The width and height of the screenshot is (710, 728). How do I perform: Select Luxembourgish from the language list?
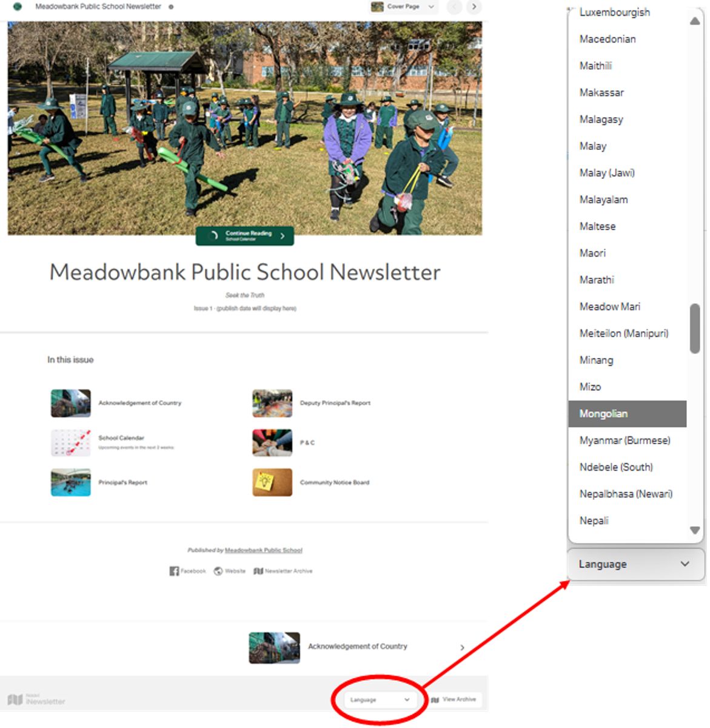pyautogui.click(x=628, y=12)
